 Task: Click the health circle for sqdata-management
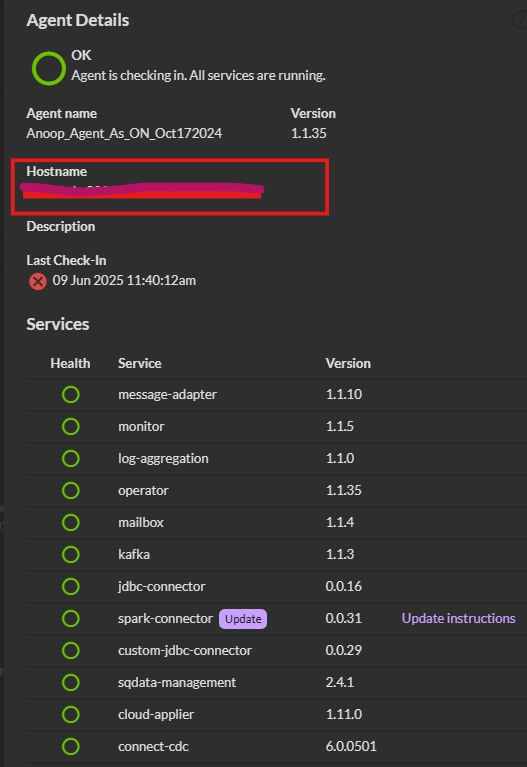click(71, 682)
